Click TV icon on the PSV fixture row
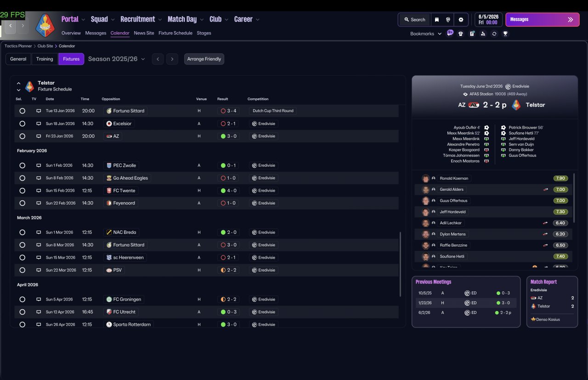The height and width of the screenshot is (380, 588). pyautogui.click(x=39, y=270)
